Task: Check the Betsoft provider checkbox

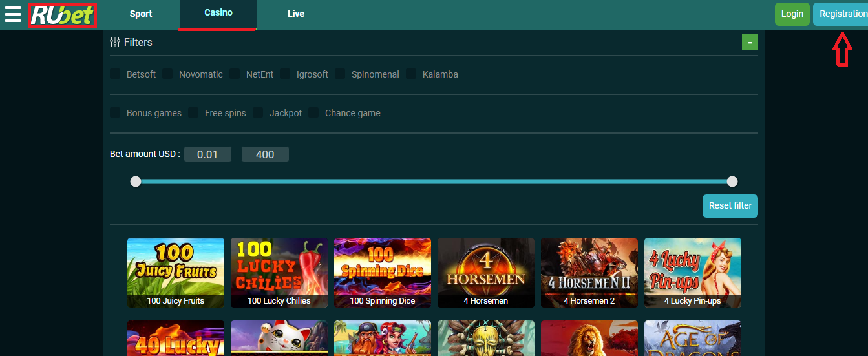Action: tap(115, 74)
